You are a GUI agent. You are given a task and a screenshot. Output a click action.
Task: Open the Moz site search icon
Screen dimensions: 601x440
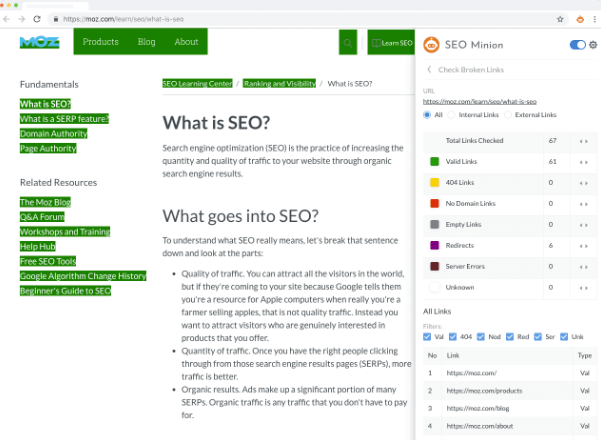pyautogui.click(x=348, y=43)
